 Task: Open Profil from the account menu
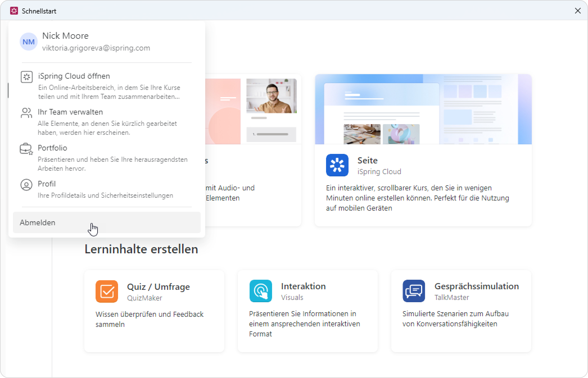(x=107, y=189)
